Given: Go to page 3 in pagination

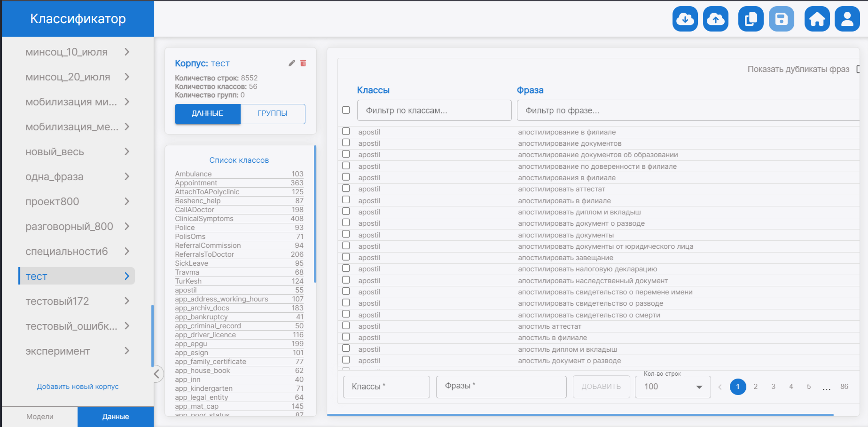Looking at the screenshot, I should [773, 387].
